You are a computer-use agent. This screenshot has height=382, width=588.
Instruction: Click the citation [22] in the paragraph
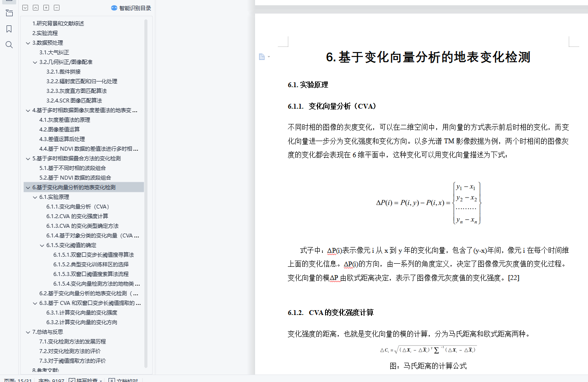[x=514, y=278]
